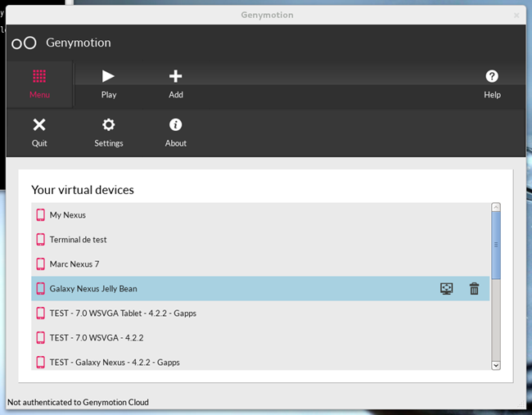Click the scroll down arrow of device list
532x415 pixels.
pyautogui.click(x=496, y=365)
